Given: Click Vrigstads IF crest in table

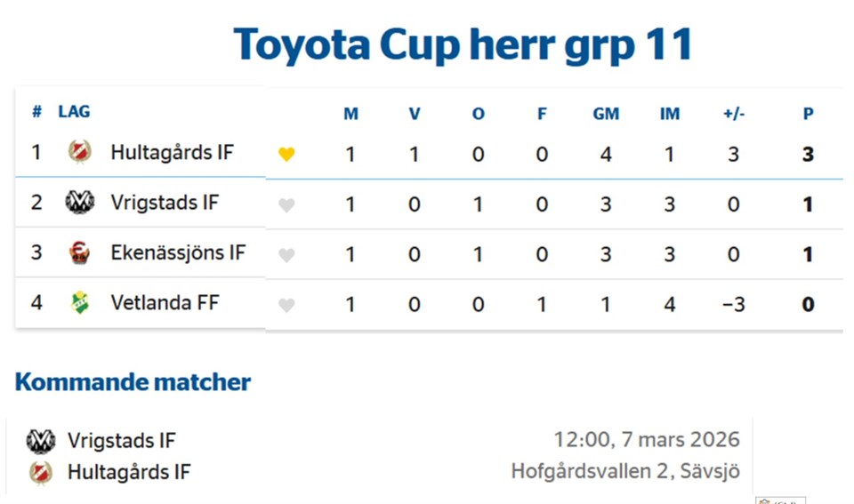Looking at the screenshot, I should click(x=79, y=203).
